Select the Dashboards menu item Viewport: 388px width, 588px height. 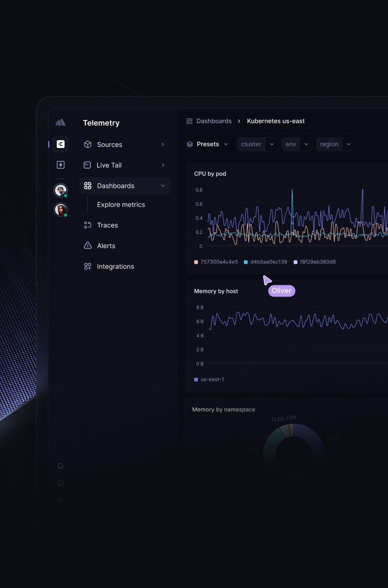[125, 185]
